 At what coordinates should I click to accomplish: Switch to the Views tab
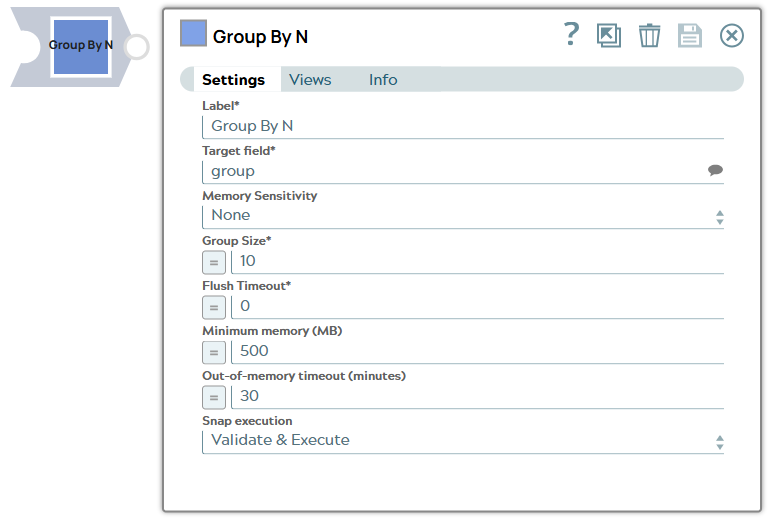pyautogui.click(x=310, y=80)
